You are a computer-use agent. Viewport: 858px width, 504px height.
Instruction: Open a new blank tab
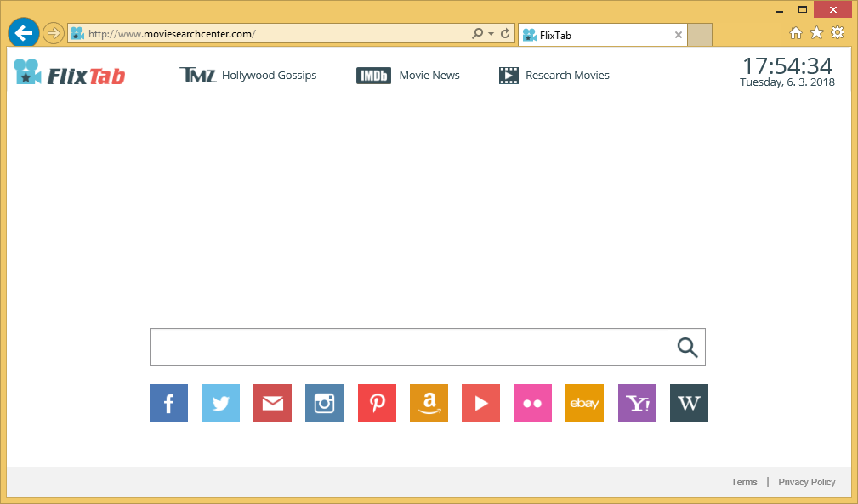click(x=700, y=35)
